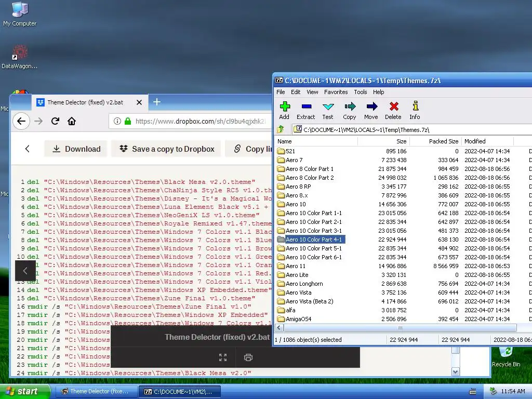Click the browser scroll down arrow
532x399 pixels.
455,372
